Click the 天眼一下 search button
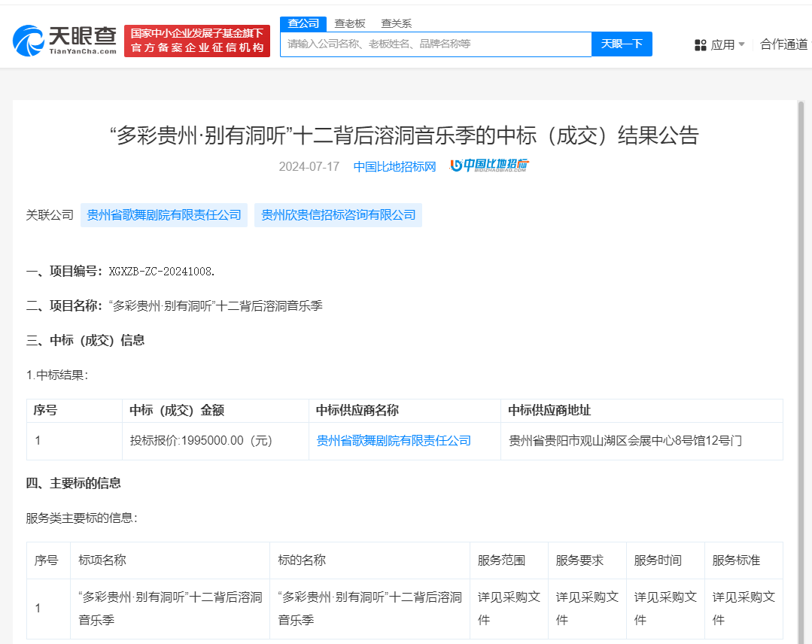Image resolution: width=812 pixels, height=644 pixels. (x=622, y=44)
